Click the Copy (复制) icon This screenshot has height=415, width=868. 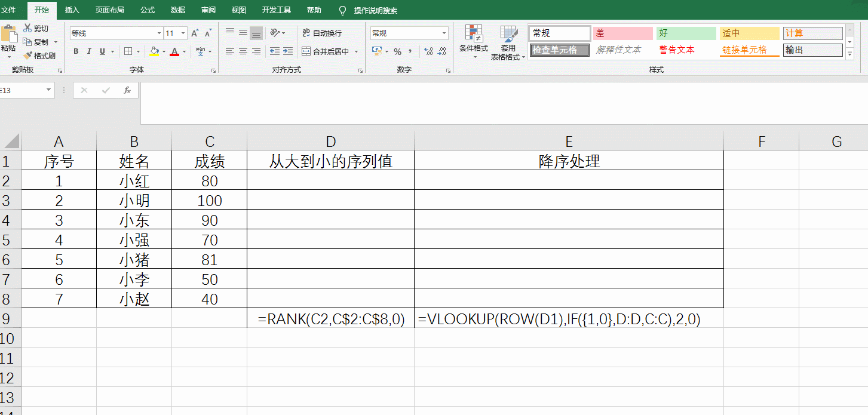point(27,42)
